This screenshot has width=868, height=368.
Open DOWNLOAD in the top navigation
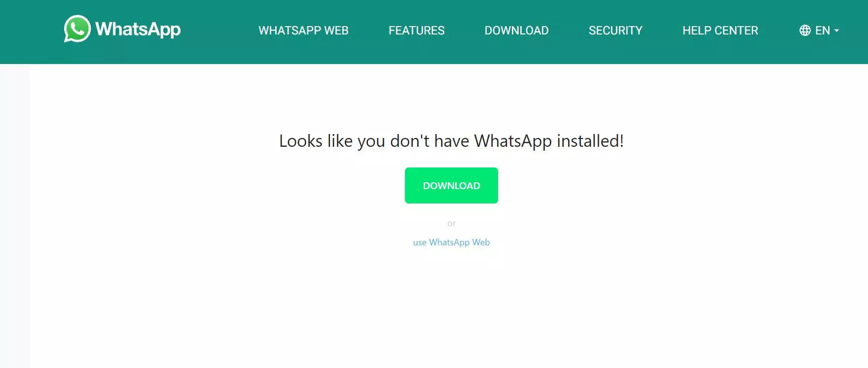(516, 31)
